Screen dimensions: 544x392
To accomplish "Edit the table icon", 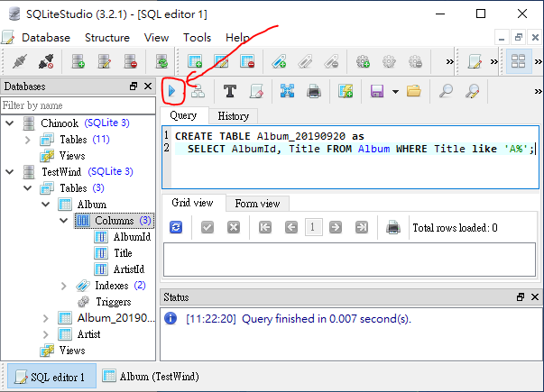I will tap(221, 62).
